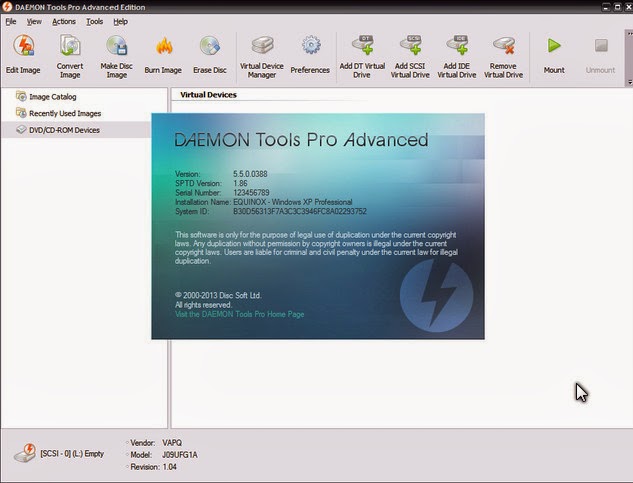The width and height of the screenshot is (633, 483).
Task: Click the DAEMON Tools Pro Advanced splash title
Action: coord(301,140)
